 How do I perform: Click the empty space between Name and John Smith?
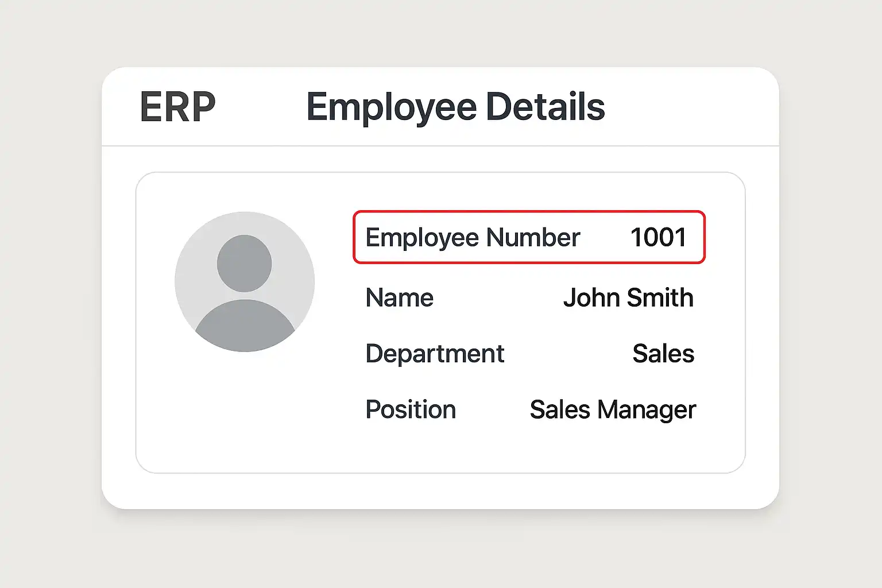tap(498, 298)
